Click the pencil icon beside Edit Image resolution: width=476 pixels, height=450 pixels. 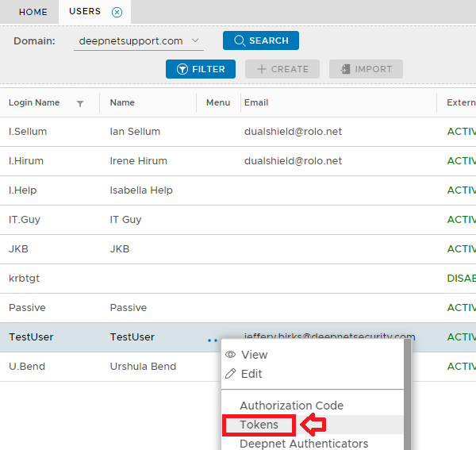coord(231,374)
